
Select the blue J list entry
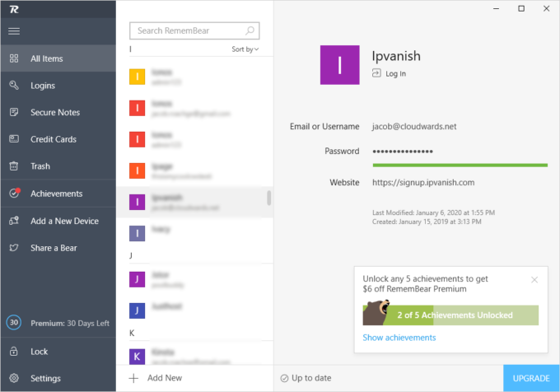click(195, 310)
